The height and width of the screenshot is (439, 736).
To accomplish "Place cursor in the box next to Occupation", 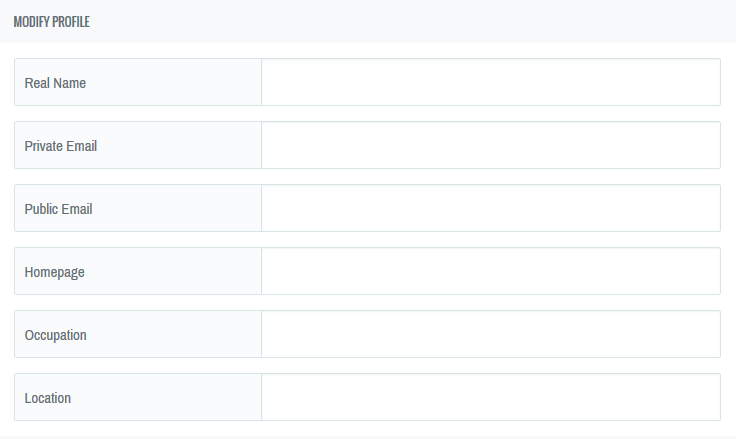I will click(490, 334).
